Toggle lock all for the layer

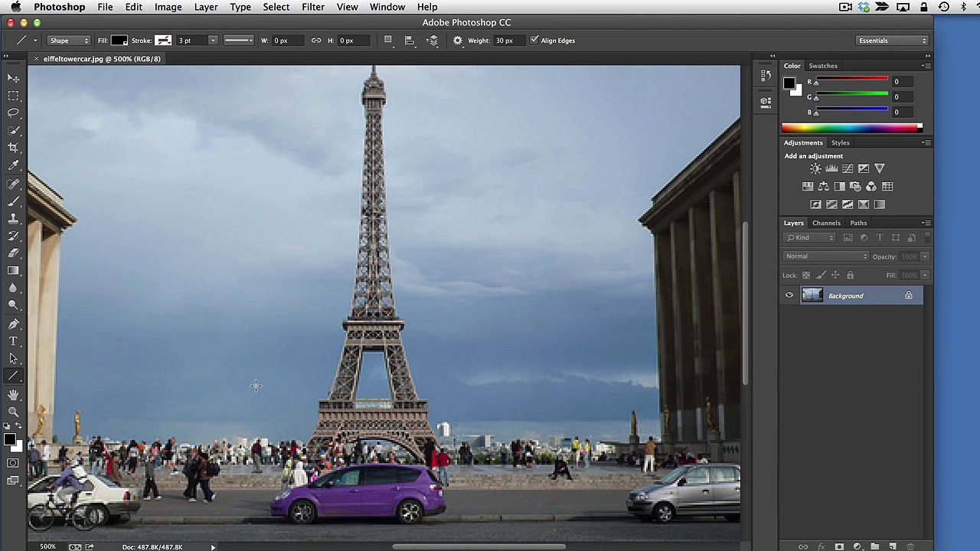[850, 275]
